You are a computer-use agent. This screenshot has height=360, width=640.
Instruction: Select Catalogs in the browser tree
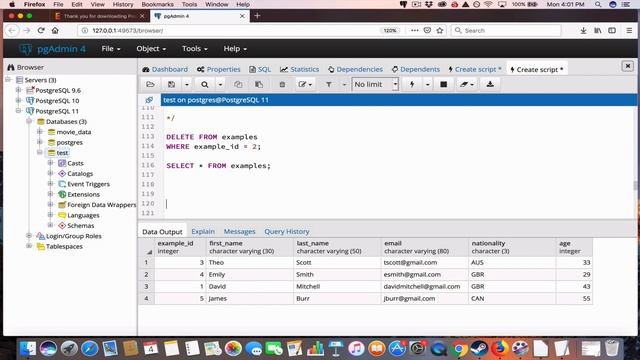(80, 173)
